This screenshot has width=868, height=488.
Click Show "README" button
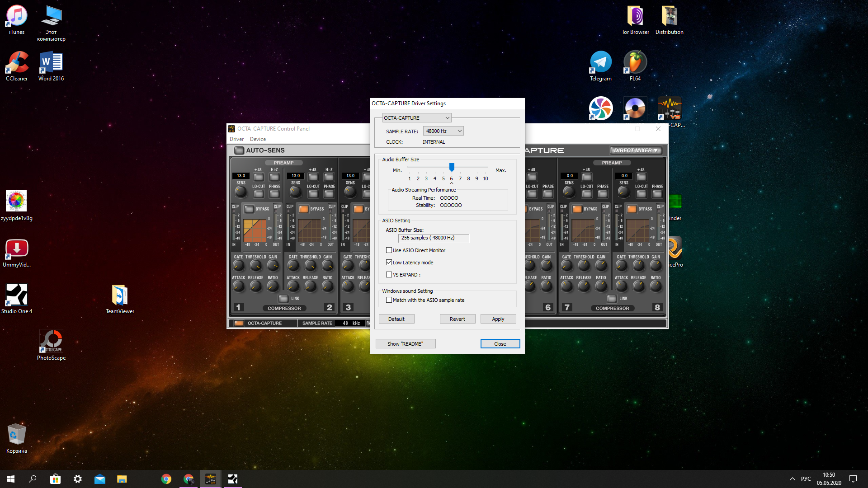pos(405,344)
